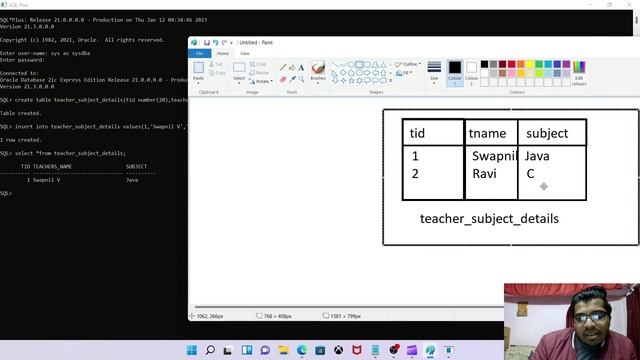Open the Windows Start menu

point(191,350)
